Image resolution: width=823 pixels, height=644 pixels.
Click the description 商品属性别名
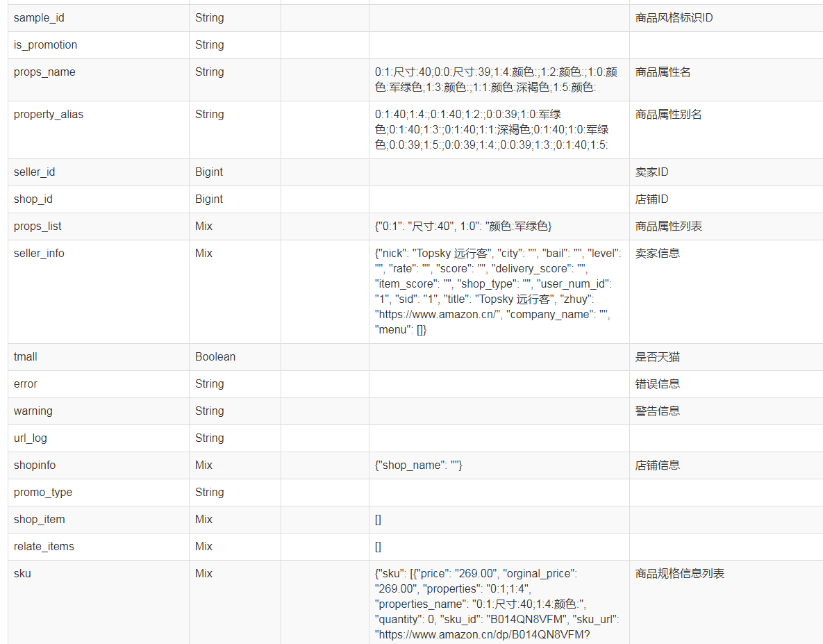(x=668, y=115)
